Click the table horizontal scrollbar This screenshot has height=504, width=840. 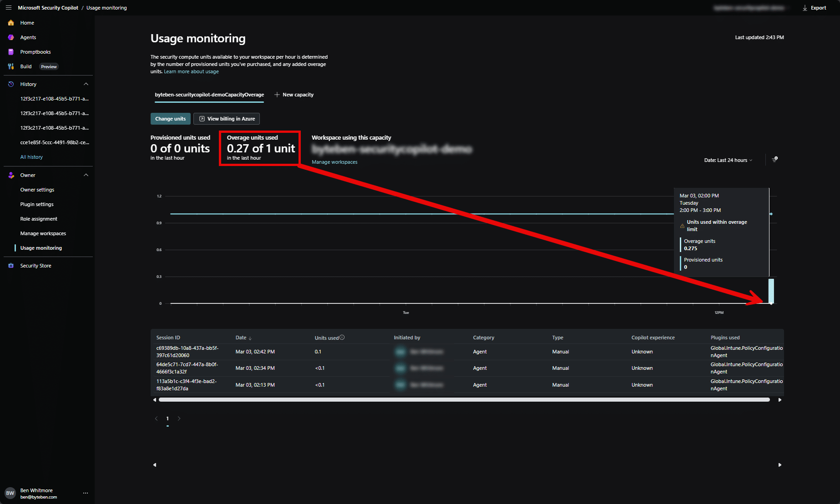(x=464, y=400)
